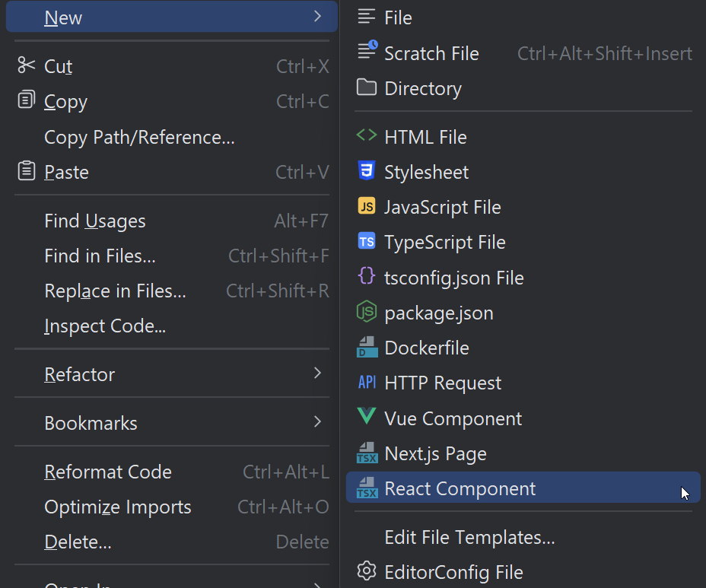Click the yellow JS JavaScript File icon

click(x=367, y=207)
